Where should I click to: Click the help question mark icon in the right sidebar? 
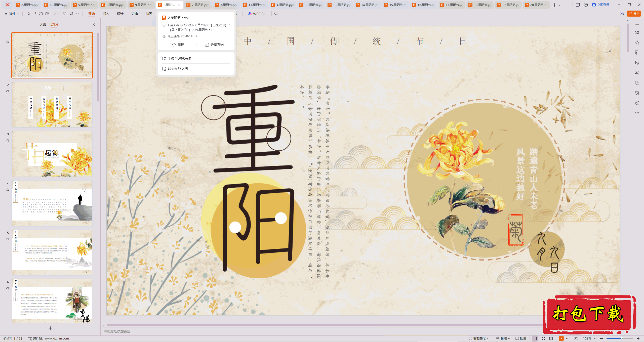click(637, 103)
